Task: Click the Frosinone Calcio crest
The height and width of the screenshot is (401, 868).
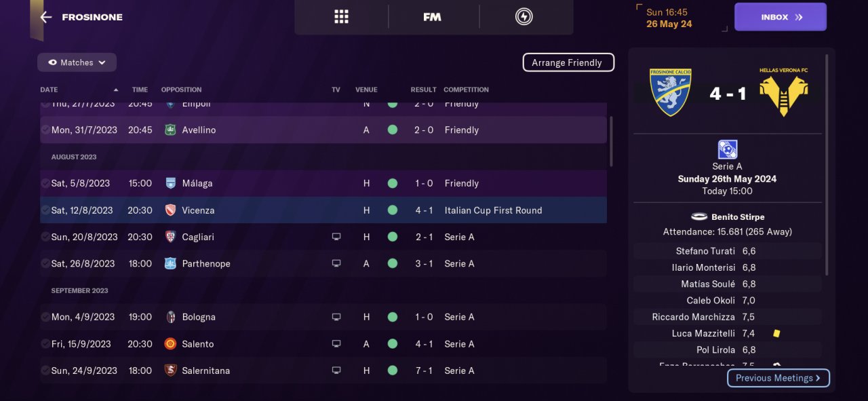Action: pyautogui.click(x=670, y=92)
